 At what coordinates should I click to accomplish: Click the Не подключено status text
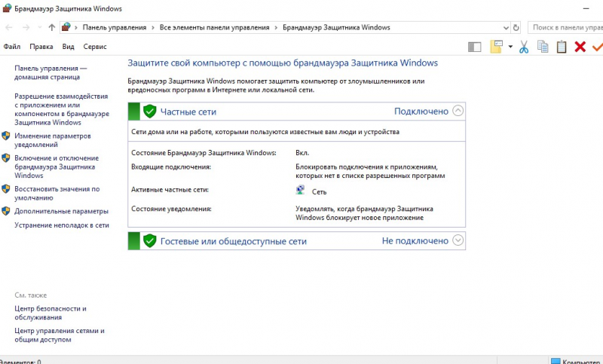(415, 240)
